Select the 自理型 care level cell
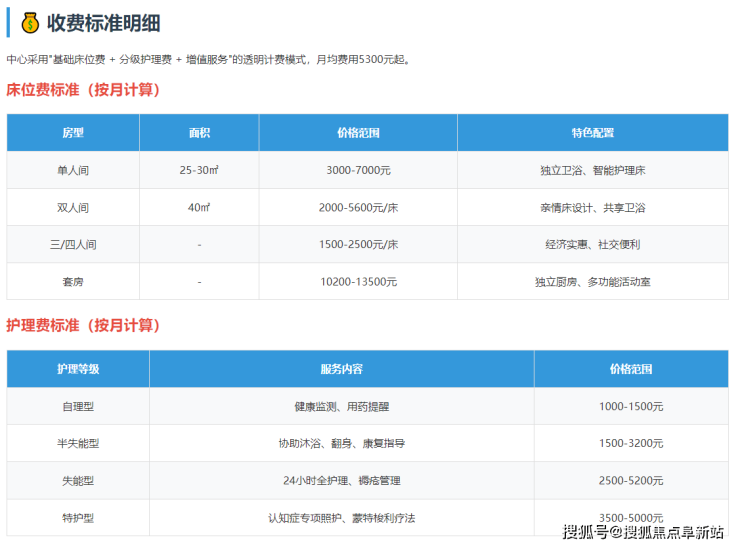This screenshot has height=548, width=740. [x=78, y=407]
